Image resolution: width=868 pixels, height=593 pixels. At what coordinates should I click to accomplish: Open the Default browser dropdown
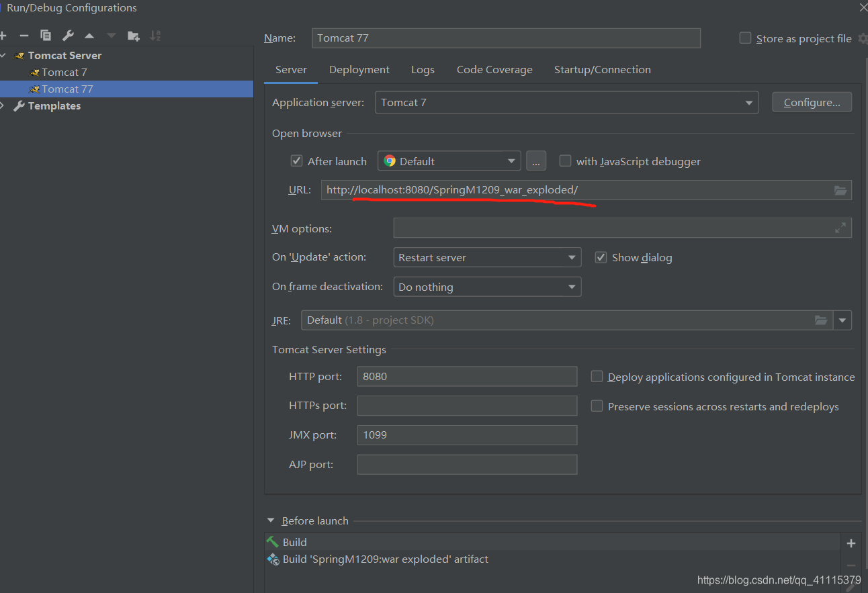coord(449,161)
